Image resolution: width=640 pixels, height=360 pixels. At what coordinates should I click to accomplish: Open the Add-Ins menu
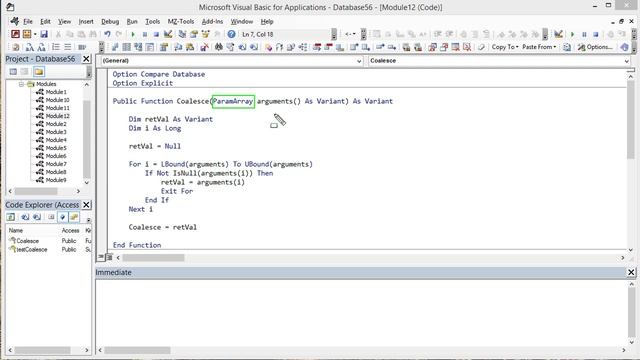212,22
